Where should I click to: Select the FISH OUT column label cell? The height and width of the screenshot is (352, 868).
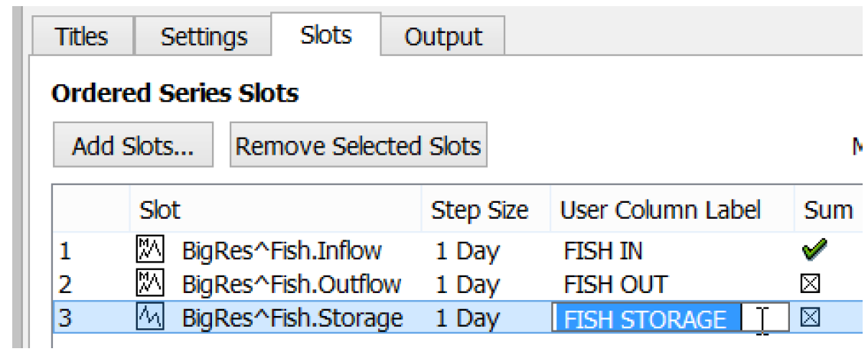pos(615,284)
